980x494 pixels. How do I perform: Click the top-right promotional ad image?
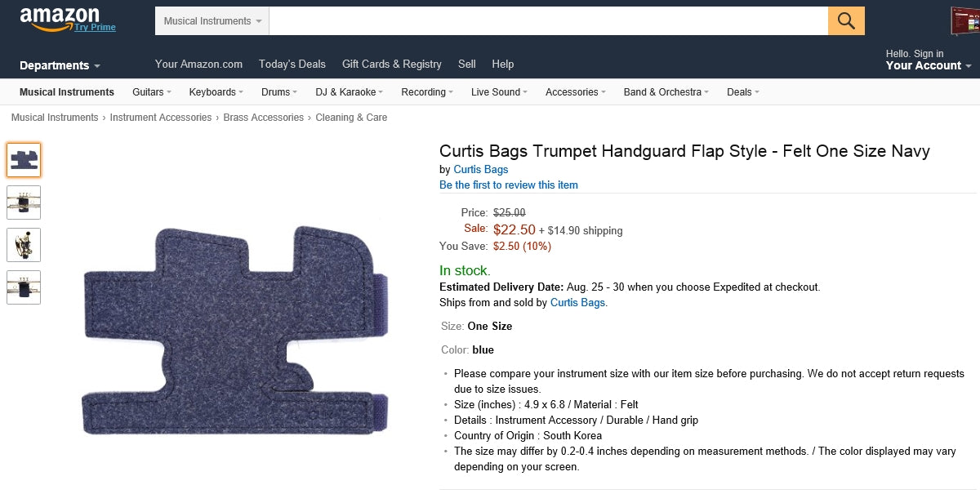(x=964, y=21)
